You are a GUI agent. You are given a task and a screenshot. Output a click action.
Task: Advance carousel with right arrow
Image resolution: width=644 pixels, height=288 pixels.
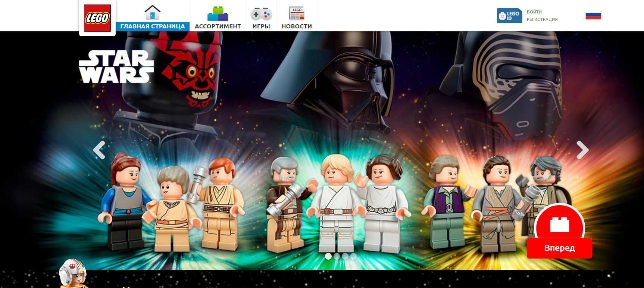pos(582,150)
